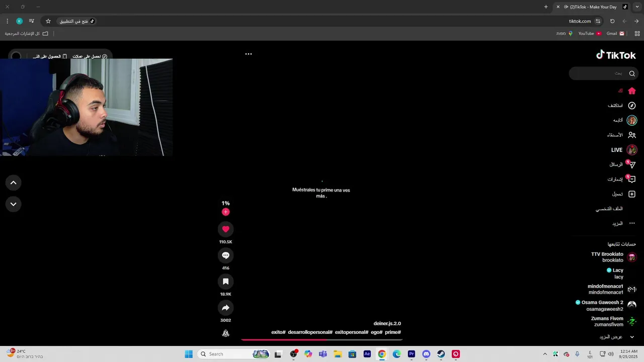Screen dimensions: 644x362
Task: Open Adobe Premiere Pro from the taskbar
Action: coord(412,354)
